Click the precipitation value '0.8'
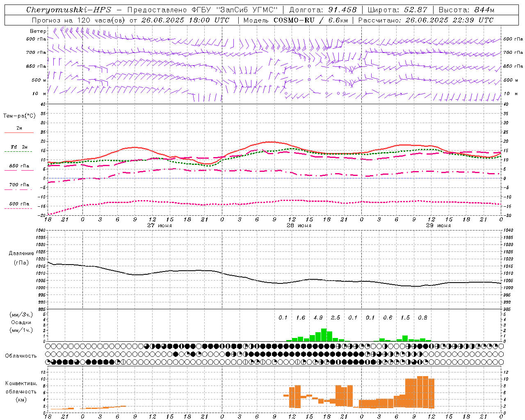 (x=422, y=317)
